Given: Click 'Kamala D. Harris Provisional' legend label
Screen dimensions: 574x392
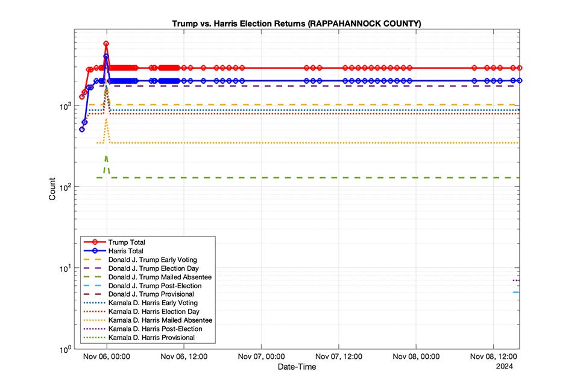Looking at the screenshot, I should pyautogui.click(x=151, y=338).
